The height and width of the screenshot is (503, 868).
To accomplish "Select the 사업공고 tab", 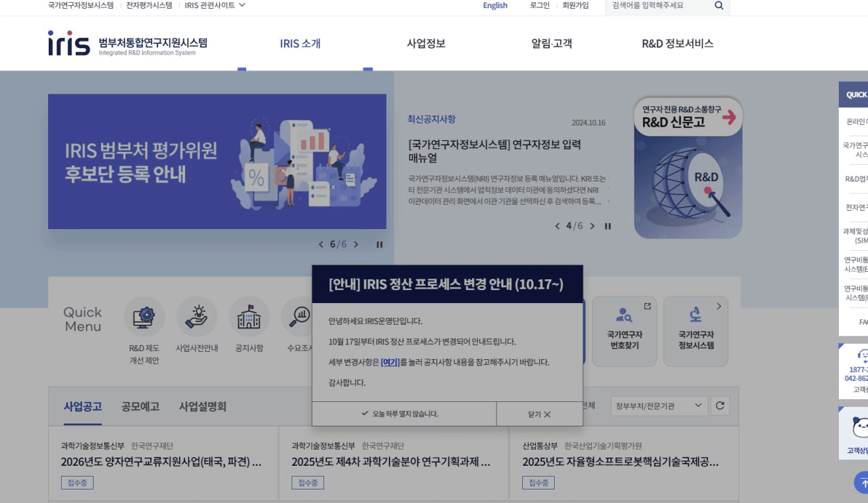I will 83,407.
